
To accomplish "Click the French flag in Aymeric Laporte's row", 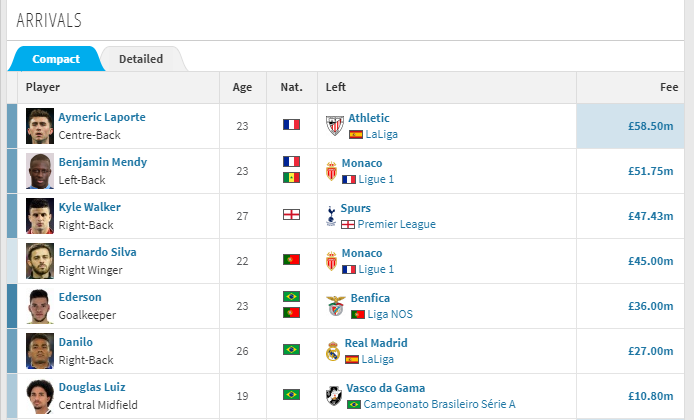I will (x=292, y=125).
